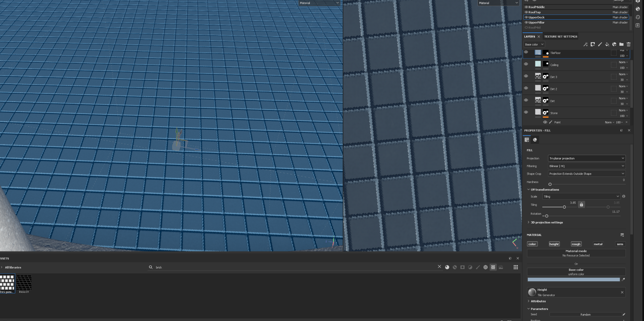Screen dimensions: 644x321
Task: Show the RoofMid texture set
Action: [x=526, y=28]
